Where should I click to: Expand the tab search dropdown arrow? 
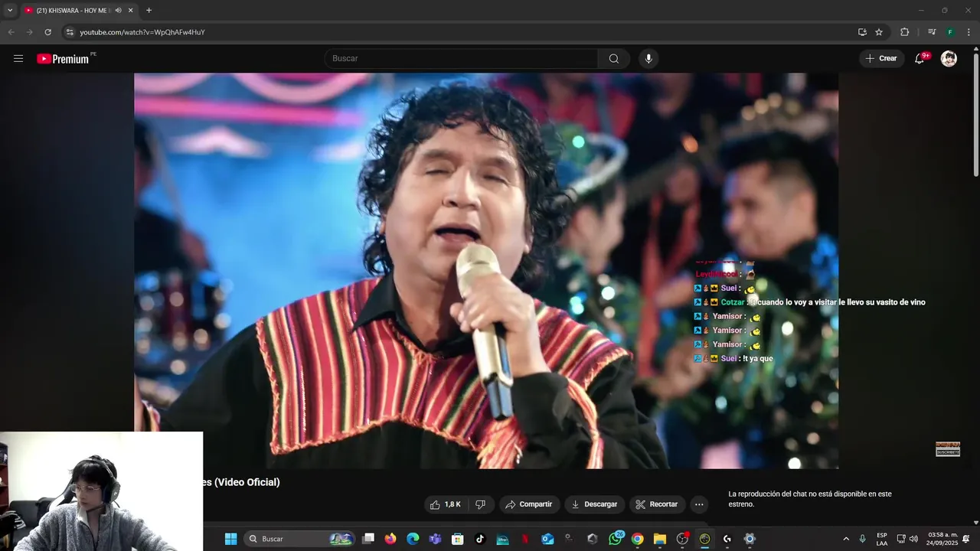click(x=9, y=11)
